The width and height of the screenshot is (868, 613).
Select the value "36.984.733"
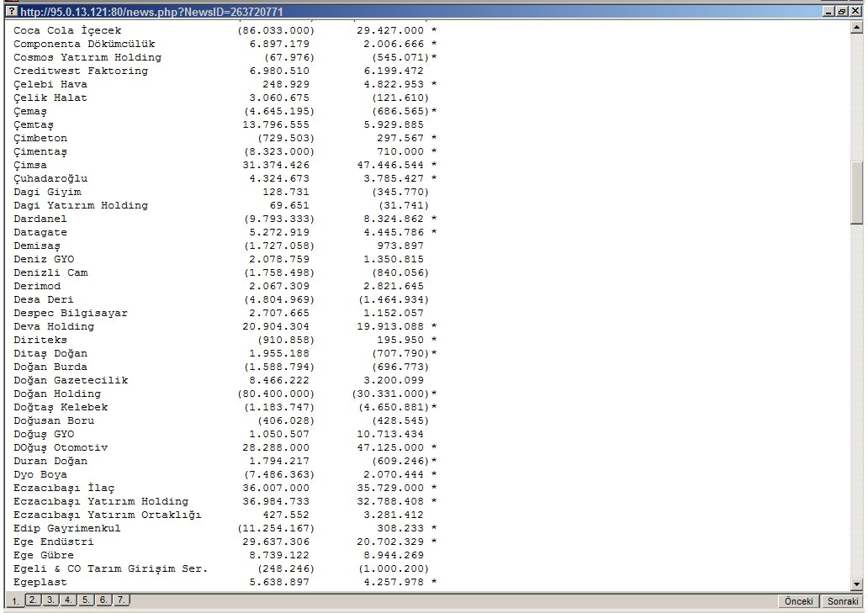pos(276,502)
